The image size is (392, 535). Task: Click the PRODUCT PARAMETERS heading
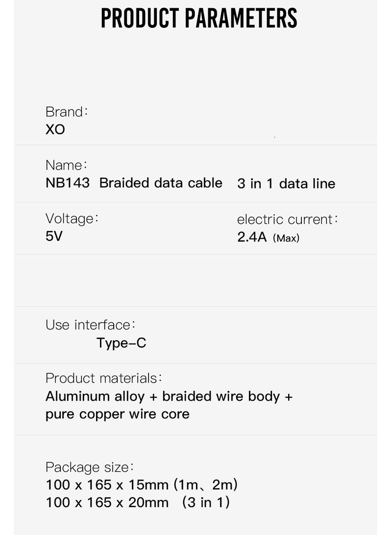pyautogui.click(x=199, y=18)
